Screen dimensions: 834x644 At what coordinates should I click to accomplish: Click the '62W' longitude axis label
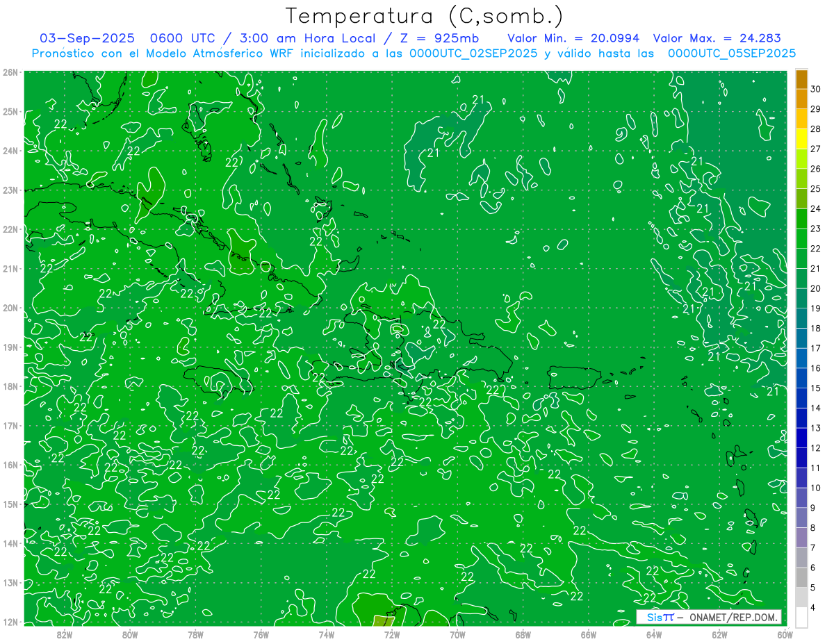click(x=719, y=634)
